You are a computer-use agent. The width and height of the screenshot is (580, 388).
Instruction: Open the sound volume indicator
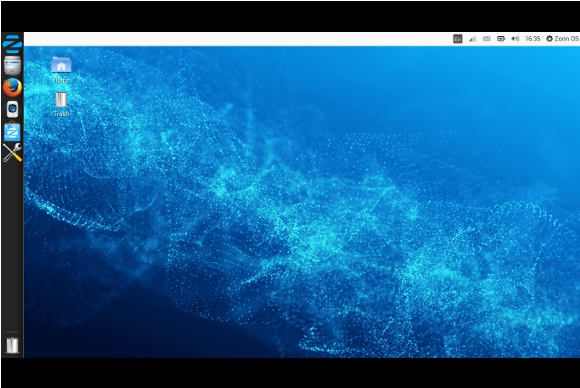click(x=515, y=38)
